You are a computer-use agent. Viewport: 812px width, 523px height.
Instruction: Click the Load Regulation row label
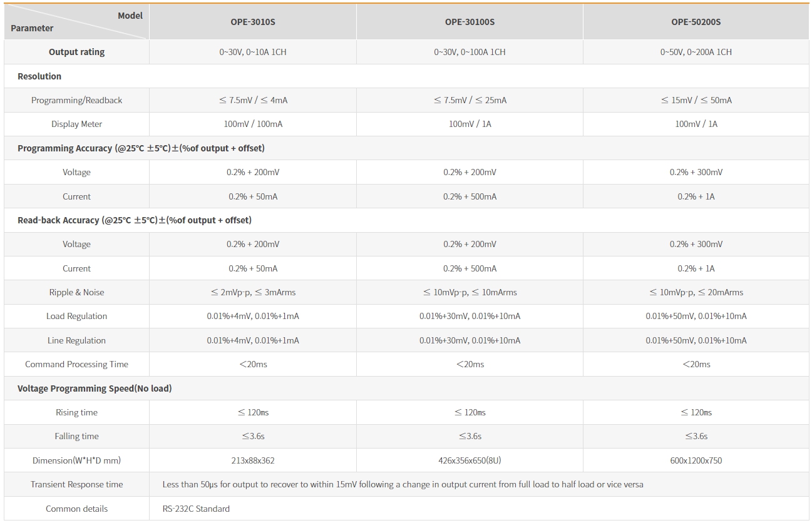[x=76, y=316]
